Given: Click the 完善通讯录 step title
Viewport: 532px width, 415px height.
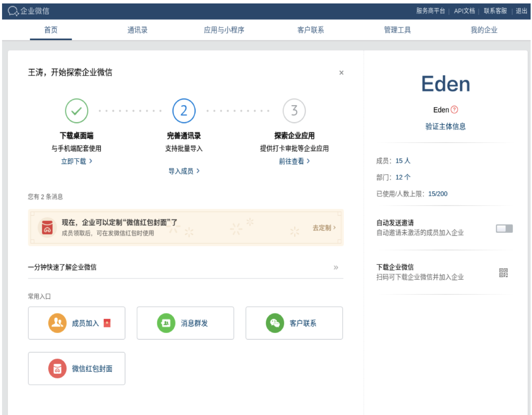Looking at the screenshot, I should [184, 136].
